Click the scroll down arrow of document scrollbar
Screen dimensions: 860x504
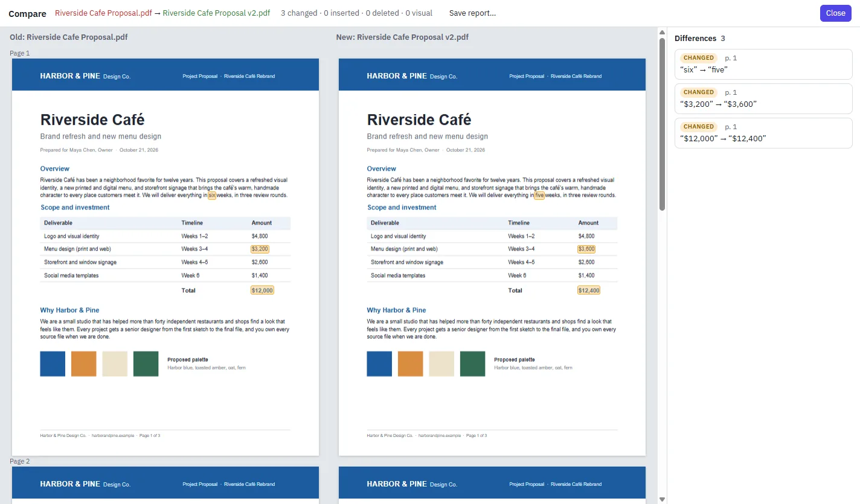[x=662, y=499]
